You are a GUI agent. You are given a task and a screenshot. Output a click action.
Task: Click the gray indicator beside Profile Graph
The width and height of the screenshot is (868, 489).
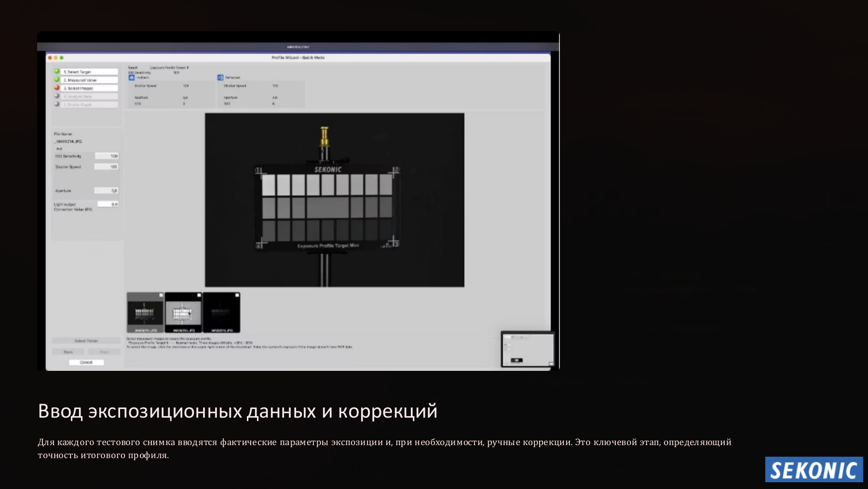point(57,104)
